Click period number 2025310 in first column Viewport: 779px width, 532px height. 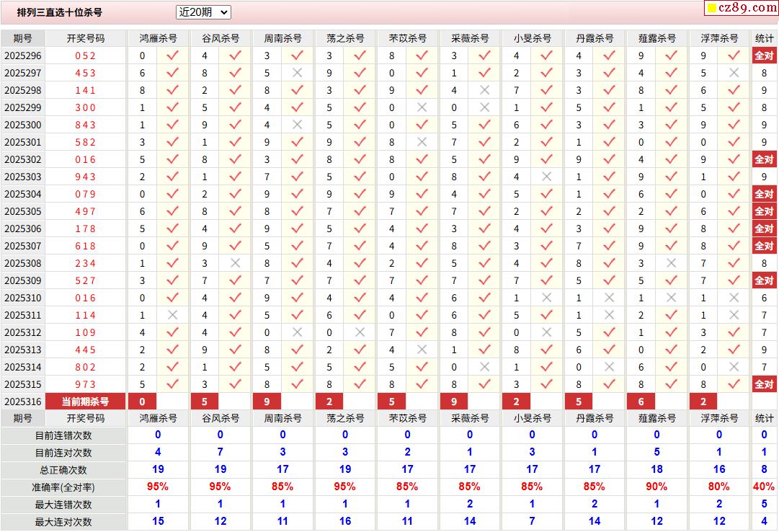tap(23, 298)
